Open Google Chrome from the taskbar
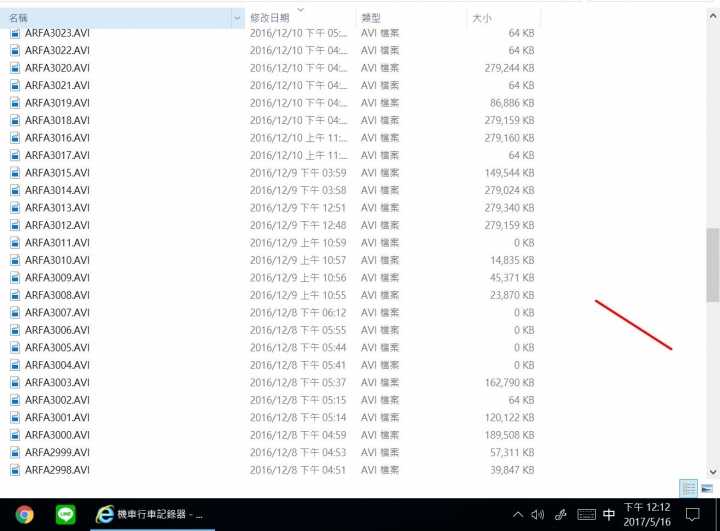The image size is (720, 531). (24, 514)
